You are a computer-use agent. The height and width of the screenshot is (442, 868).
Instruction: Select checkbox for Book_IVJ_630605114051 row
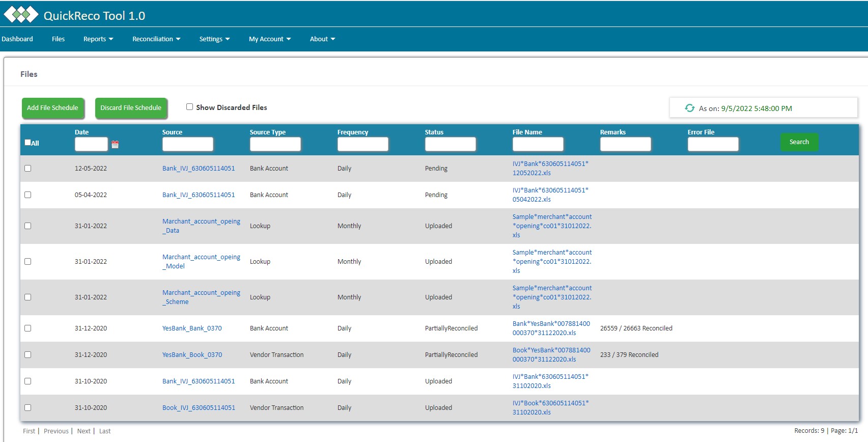(x=28, y=408)
